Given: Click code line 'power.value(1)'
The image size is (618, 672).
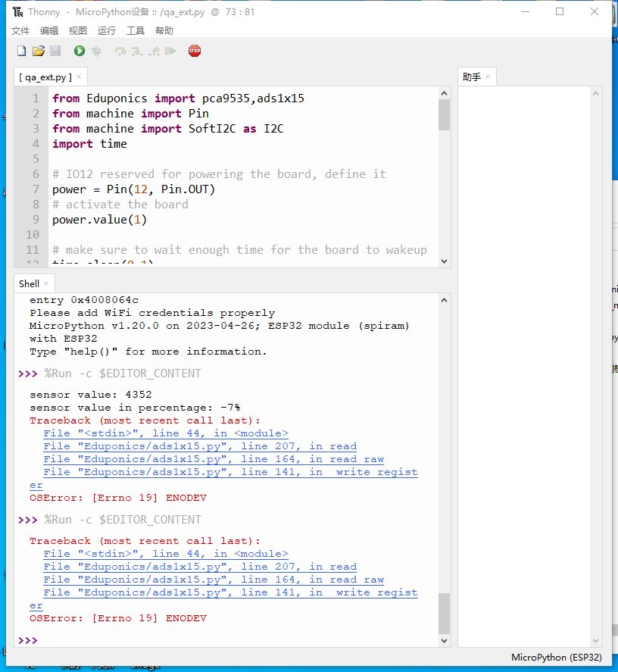Looking at the screenshot, I should [99, 220].
